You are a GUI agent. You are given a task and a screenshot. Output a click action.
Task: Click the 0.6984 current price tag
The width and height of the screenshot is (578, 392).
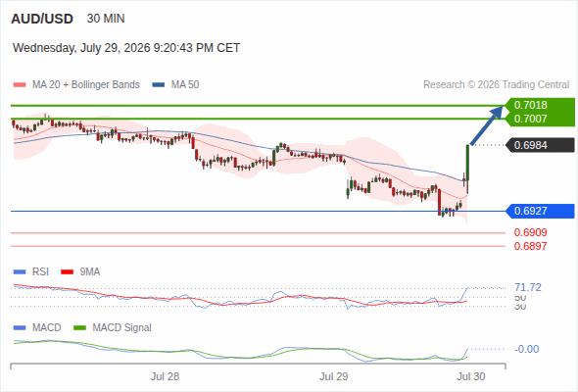(540, 145)
